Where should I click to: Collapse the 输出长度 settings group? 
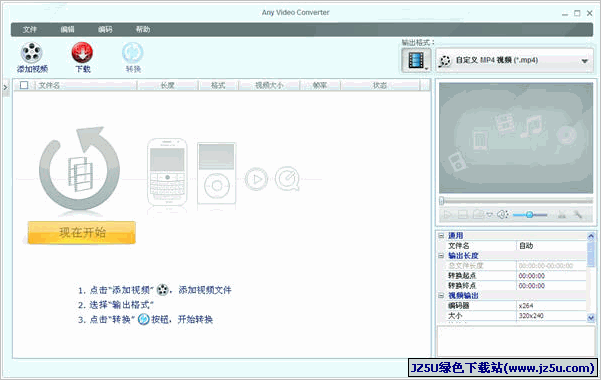441,255
